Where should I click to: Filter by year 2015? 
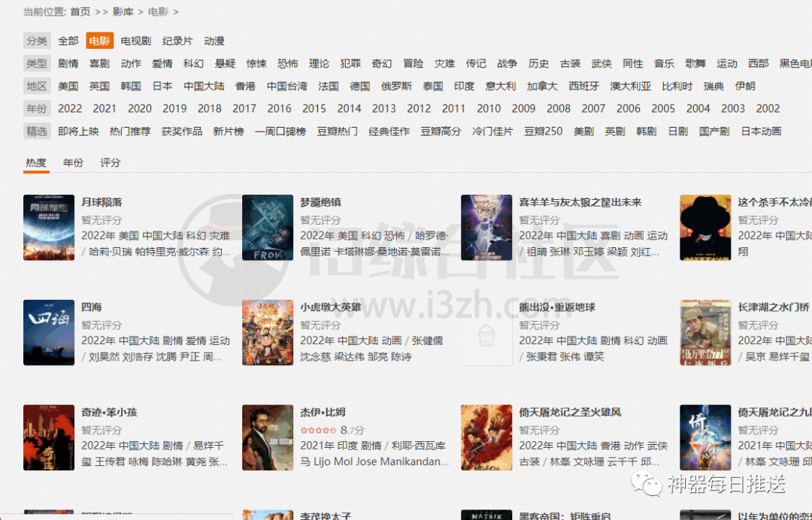pos(314,109)
